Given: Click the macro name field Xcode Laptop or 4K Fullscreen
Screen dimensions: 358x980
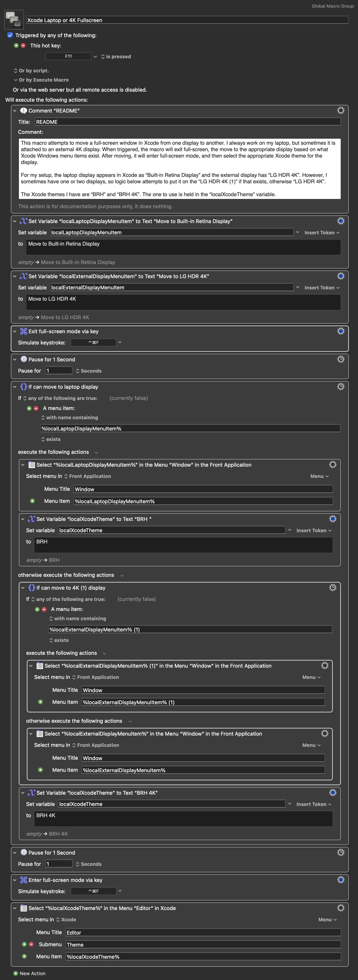Looking at the screenshot, I should [x=187, y=20].
